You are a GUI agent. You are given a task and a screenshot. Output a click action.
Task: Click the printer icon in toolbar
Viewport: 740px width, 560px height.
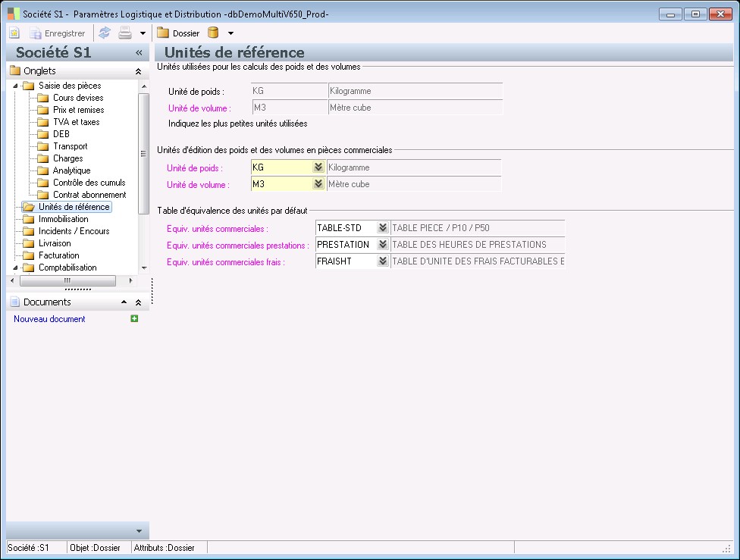click(125, 33)
